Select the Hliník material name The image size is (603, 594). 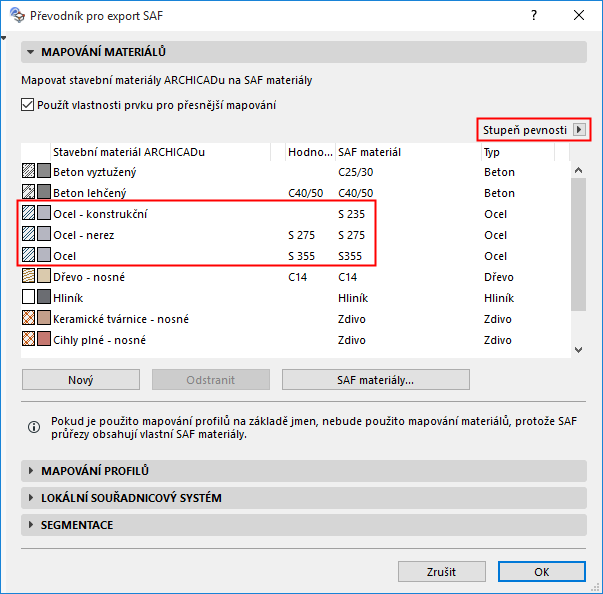(68, 298)
